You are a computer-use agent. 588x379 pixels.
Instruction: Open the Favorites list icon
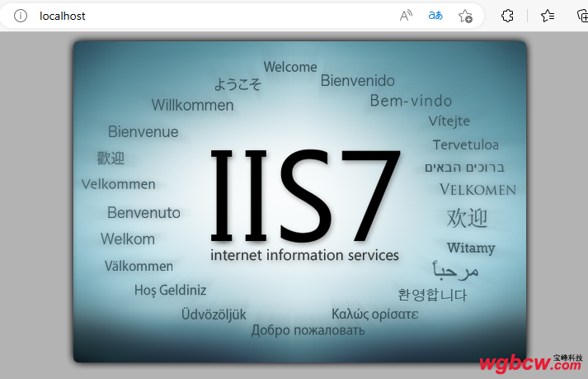pos(548,16)
